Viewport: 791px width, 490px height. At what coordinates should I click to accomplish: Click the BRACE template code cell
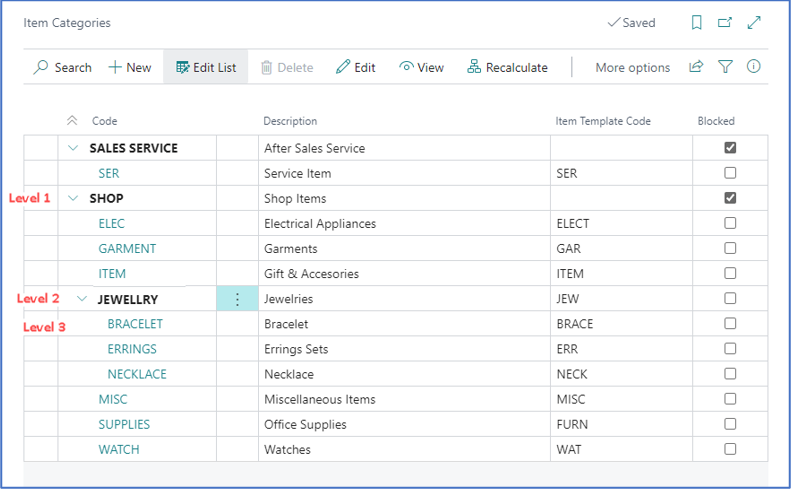(x=622, y=324)
